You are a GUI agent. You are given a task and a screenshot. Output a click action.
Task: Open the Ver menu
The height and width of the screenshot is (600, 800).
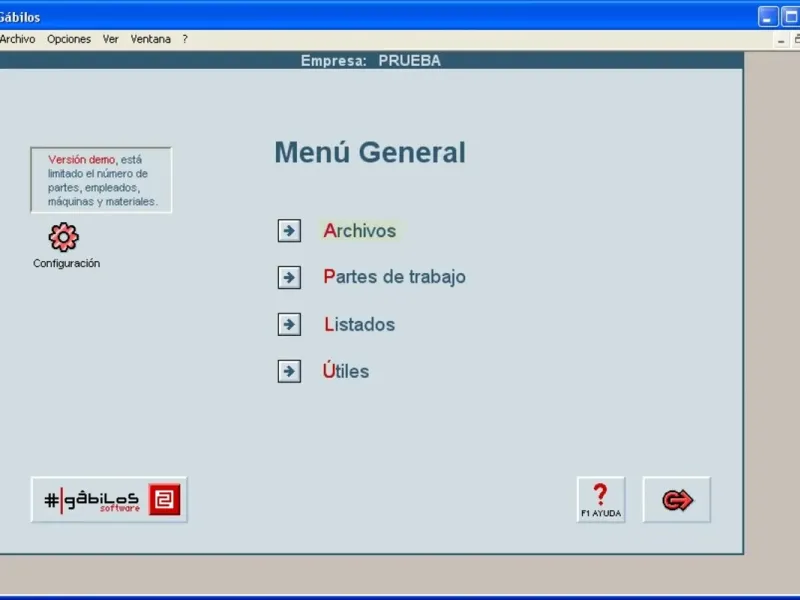[110, 39]
